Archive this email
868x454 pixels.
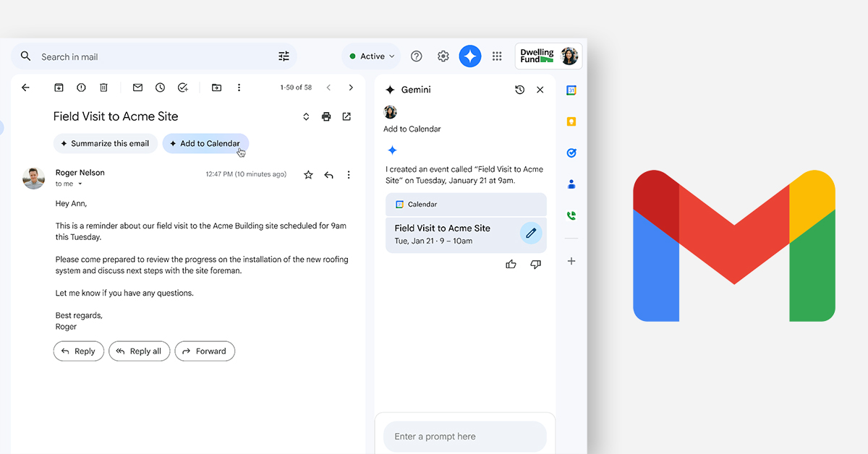click(x=59, y=87)
